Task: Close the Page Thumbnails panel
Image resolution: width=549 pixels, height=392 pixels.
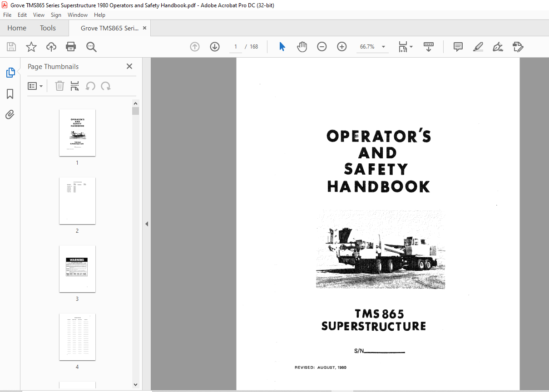Action: [129, 66]
